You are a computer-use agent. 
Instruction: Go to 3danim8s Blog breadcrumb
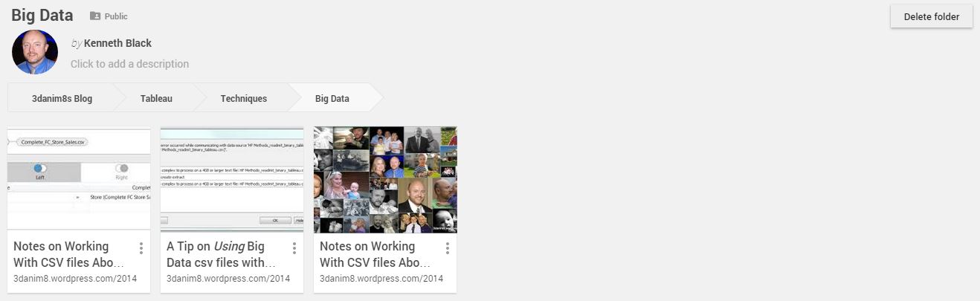62,98
